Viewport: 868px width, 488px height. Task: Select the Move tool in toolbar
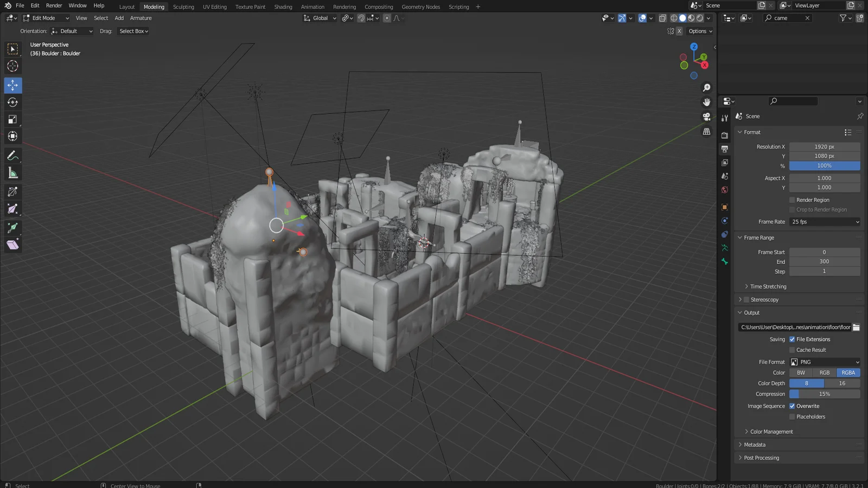coord(13,85)
